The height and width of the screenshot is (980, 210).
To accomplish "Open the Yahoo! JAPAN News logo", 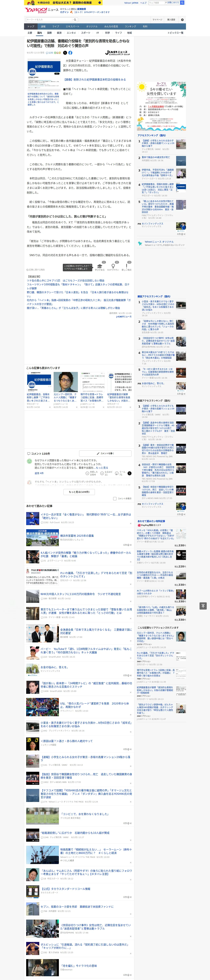I will click(42, 10).
